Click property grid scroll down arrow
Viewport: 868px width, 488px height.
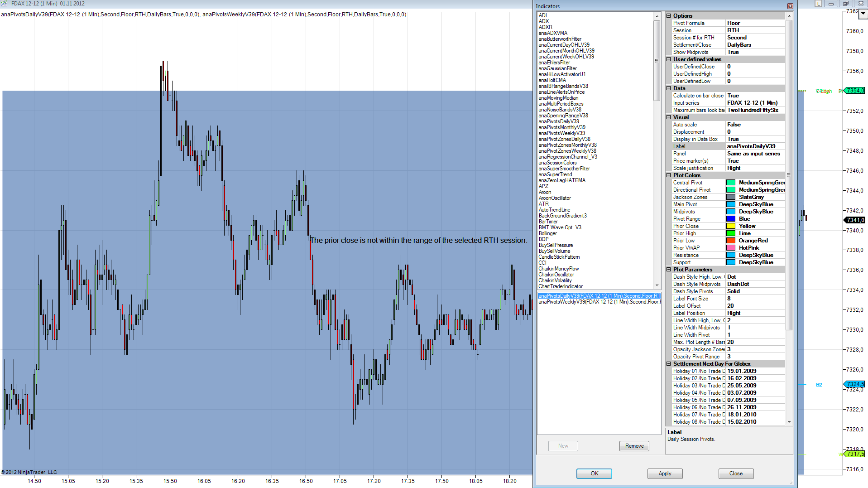click(789, 422)
